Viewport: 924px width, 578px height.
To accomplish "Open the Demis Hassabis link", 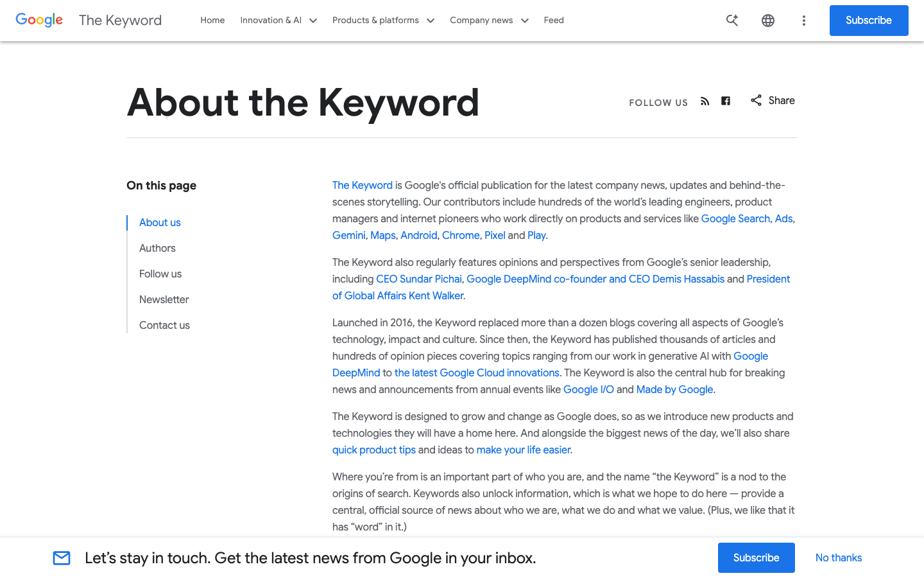I will pos(595,279).
